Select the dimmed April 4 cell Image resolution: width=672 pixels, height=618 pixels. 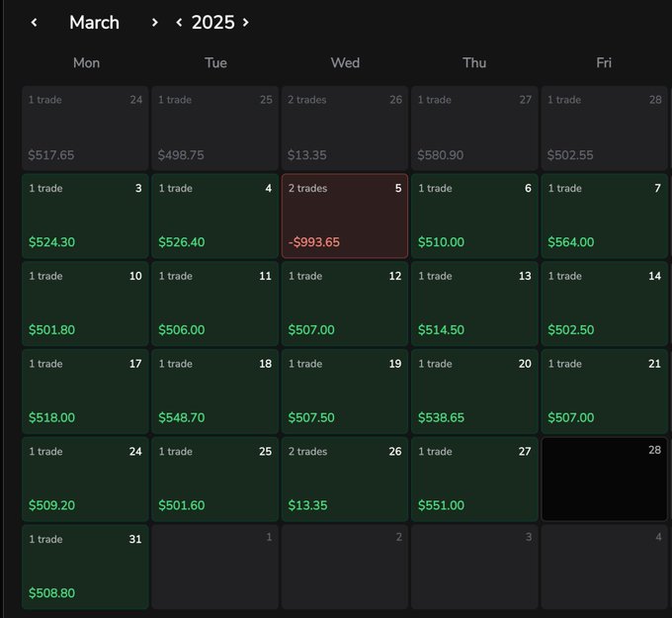click(604, 567)
